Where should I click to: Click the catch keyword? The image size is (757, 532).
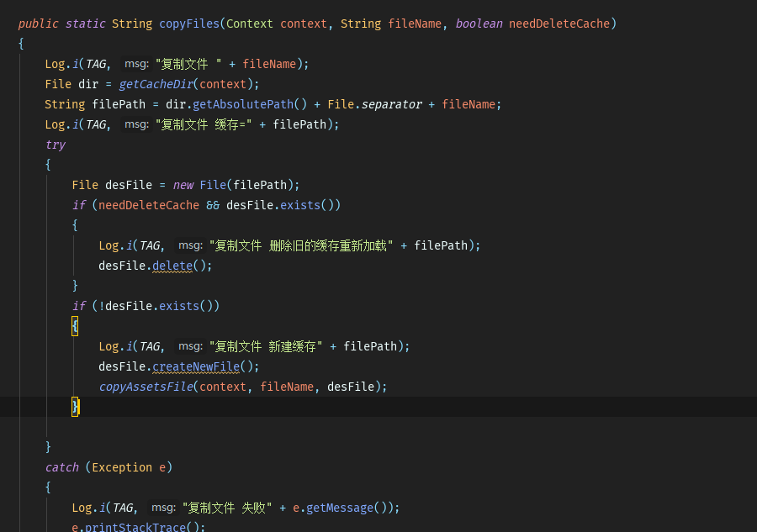coord(61,466)
